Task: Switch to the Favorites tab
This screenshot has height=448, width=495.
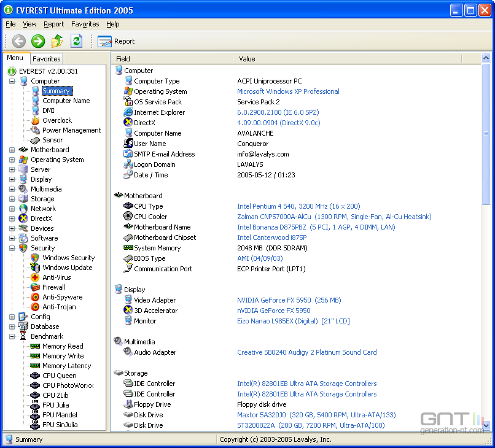Action: [47, 59]
